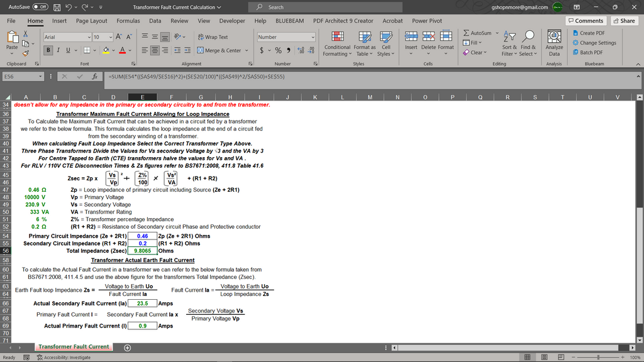The height and width of the screenshot is (362, 644).
Task: Toggle align right
Action: click(x=165, y=50)
